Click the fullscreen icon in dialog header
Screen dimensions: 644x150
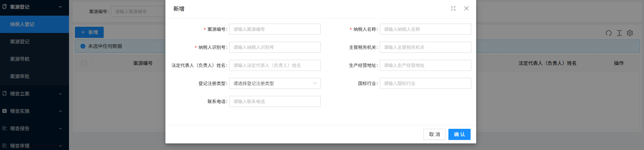[x=453, y=8]
